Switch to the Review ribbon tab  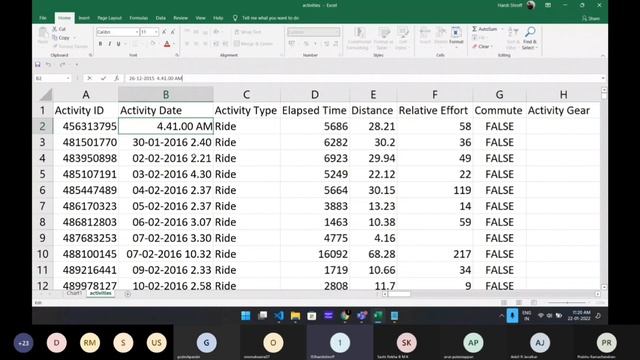pos(180,18)
